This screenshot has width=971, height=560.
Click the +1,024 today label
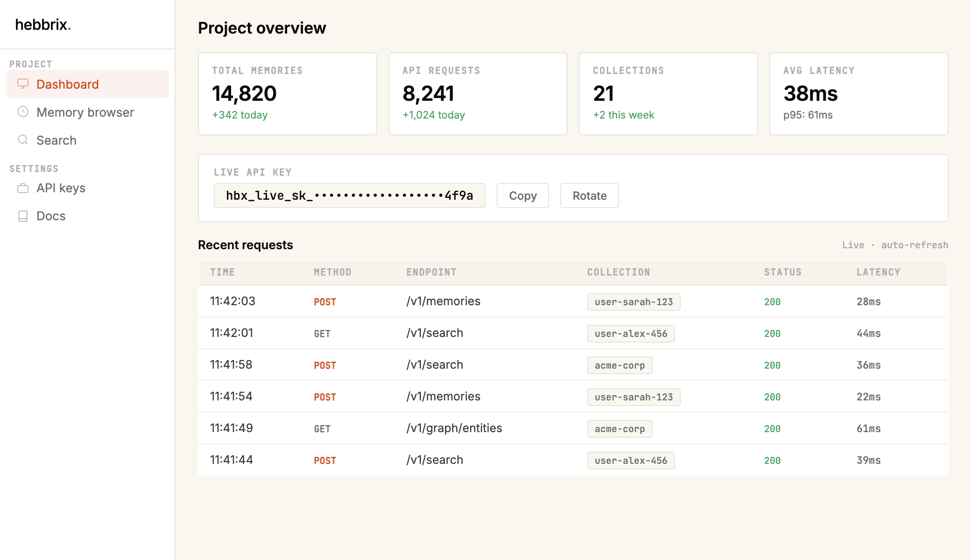[434, 115]
